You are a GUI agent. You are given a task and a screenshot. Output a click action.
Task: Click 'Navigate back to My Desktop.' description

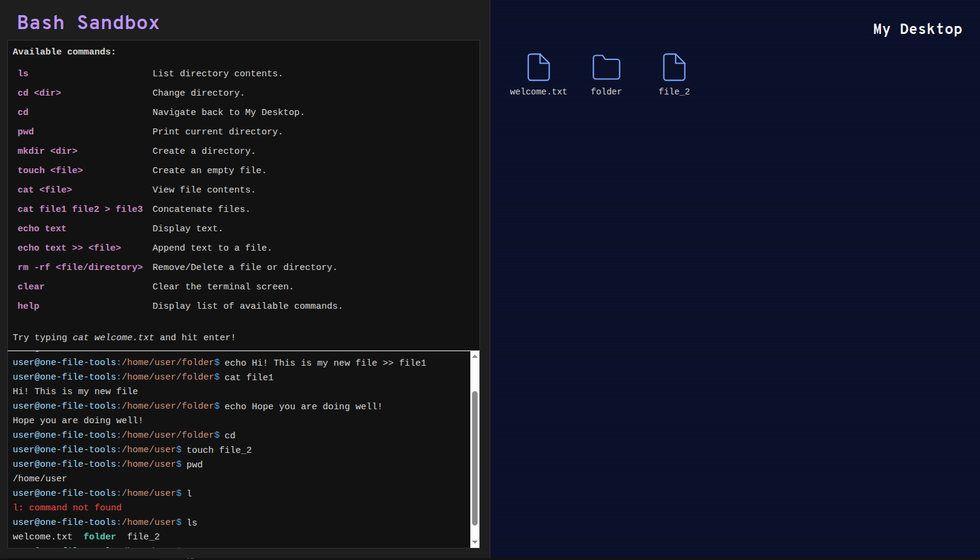[x=228, y=112]
